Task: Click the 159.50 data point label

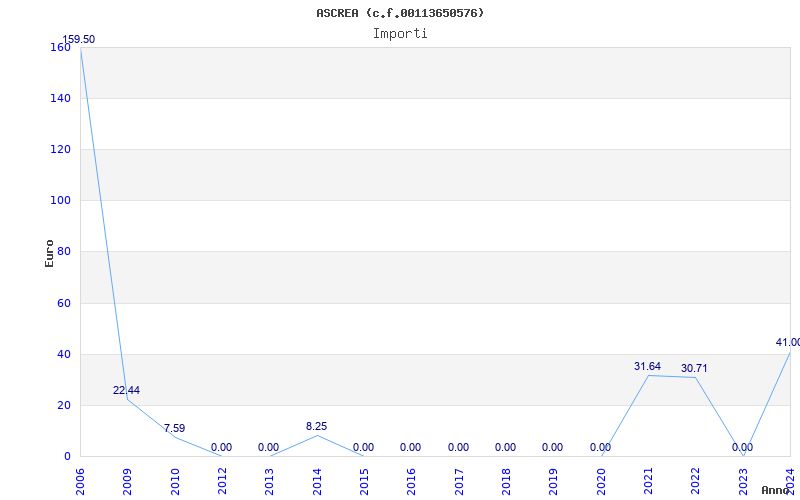Action: click(79, 39)
